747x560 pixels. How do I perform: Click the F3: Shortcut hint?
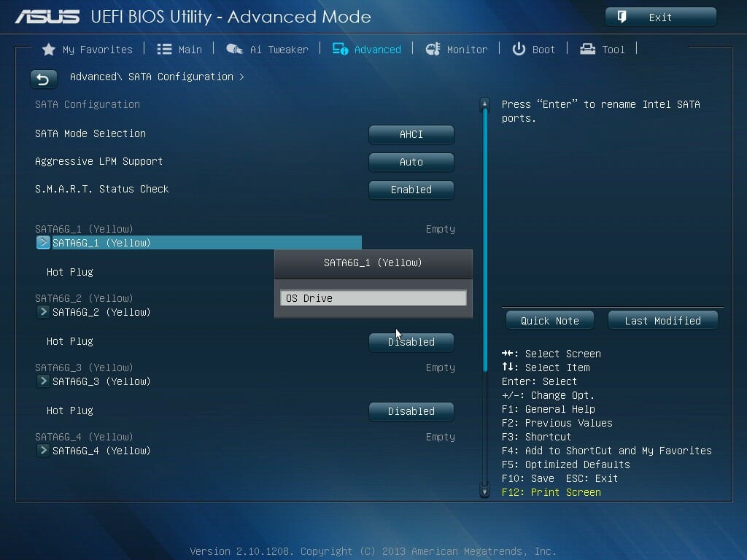pyautogui.click(x=536, y=437)
